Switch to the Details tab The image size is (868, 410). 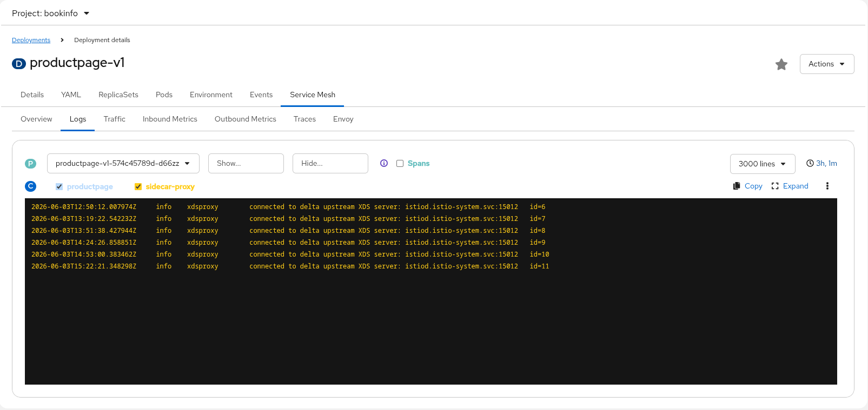[x=32, y=95]
